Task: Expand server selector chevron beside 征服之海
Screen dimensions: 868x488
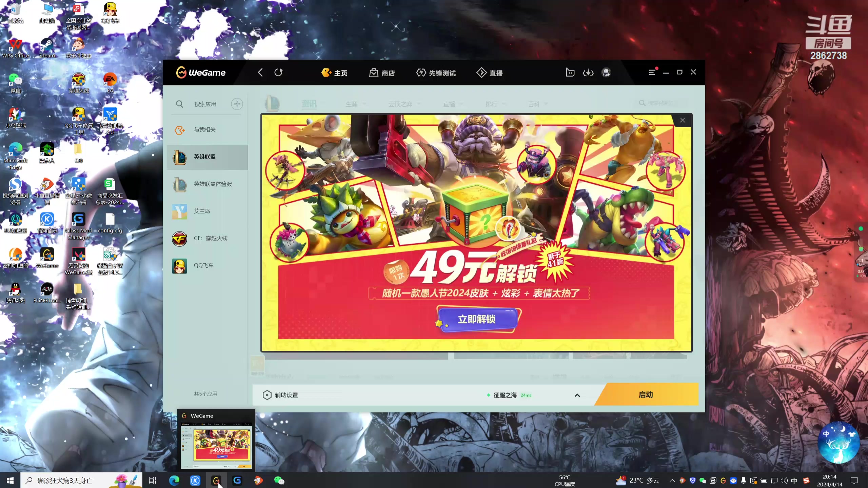Action: 577,395
